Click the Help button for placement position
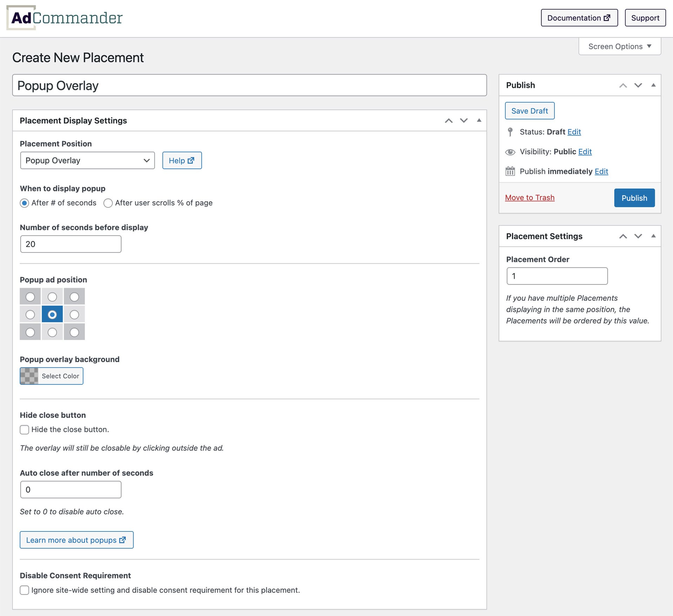This screenshot has width=673, height=616. click(x=182, y=160)
